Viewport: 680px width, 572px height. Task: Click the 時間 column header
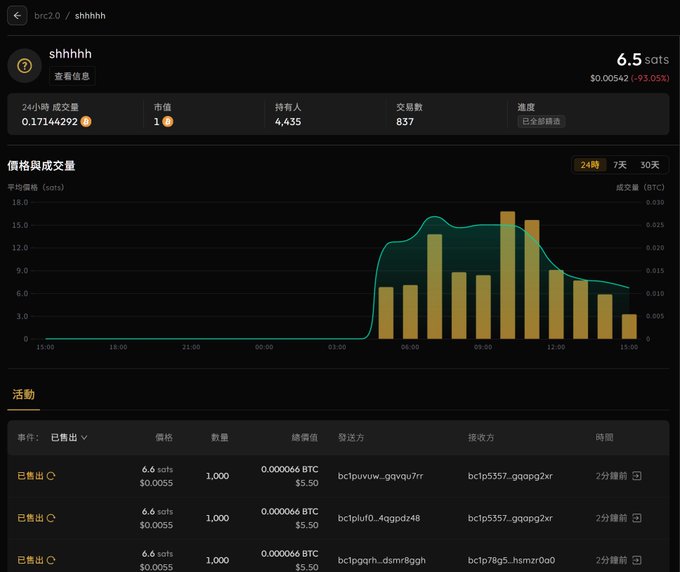coord(604,438)
